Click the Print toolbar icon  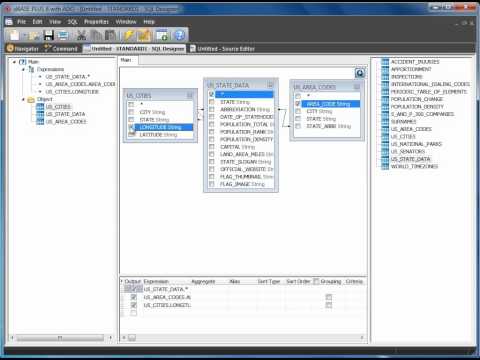63,35
